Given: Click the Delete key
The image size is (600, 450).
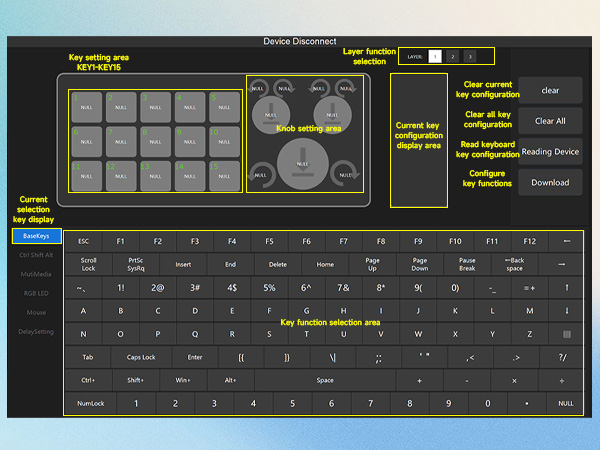Looking at the screenshot, I should click(x=278, y=264).
